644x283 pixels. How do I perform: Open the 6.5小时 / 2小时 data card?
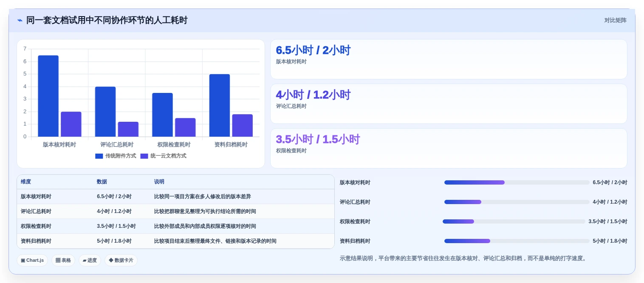click(x=449, y=59)
